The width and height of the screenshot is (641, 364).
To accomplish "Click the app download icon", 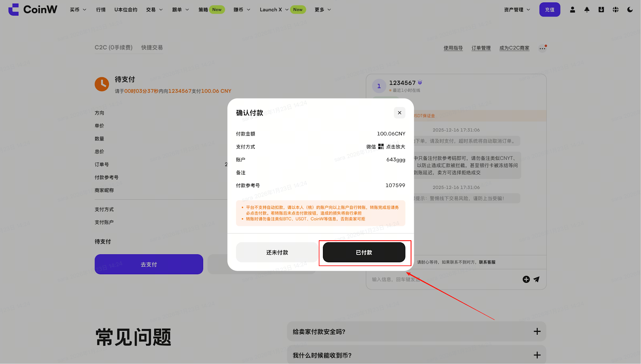I will click(601, 10).
